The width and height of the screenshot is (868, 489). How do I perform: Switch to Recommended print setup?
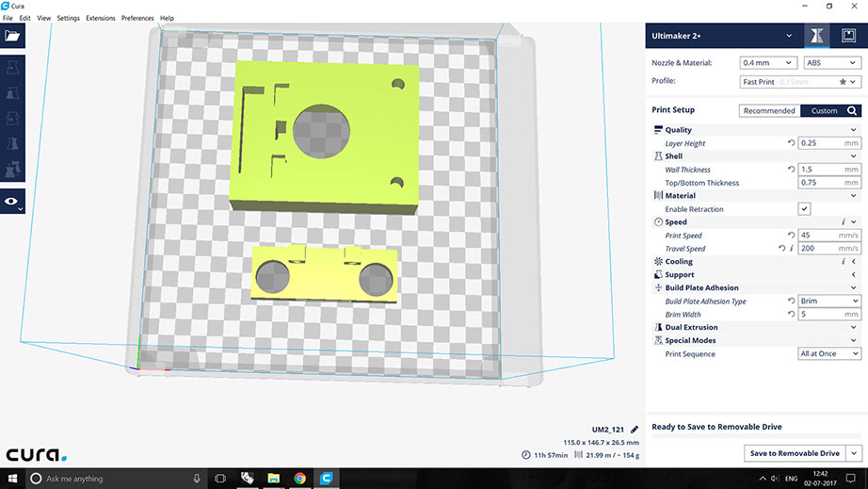(x=769, y=111)
